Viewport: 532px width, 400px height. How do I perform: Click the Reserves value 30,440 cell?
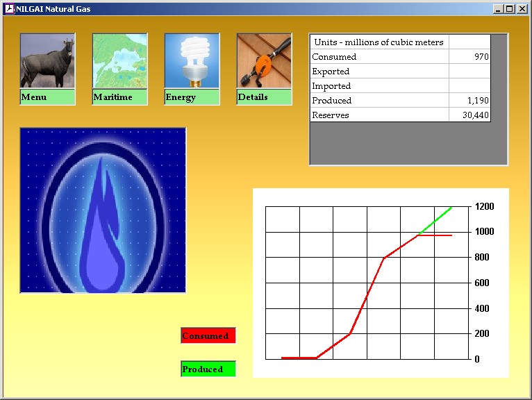(469, 115)
